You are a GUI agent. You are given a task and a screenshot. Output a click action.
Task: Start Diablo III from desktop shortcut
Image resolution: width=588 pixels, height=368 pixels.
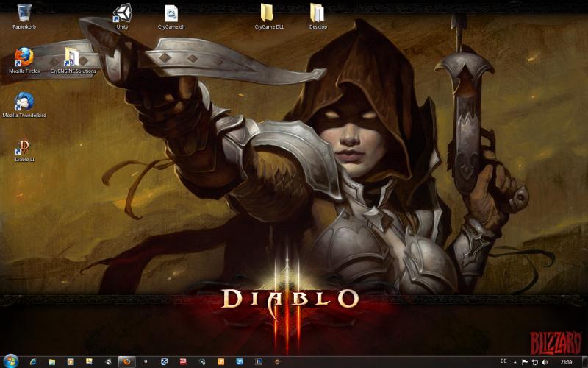click(x=24, y=146)
